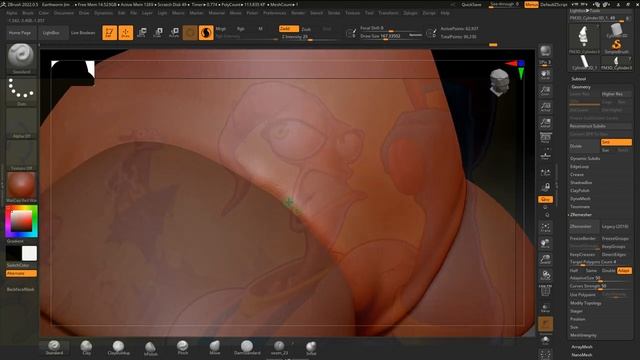The height and width of the screenshot is (360, 640).
Task: Expand the Subtool section
Action: pyautogui.click(x=578, y=79)
